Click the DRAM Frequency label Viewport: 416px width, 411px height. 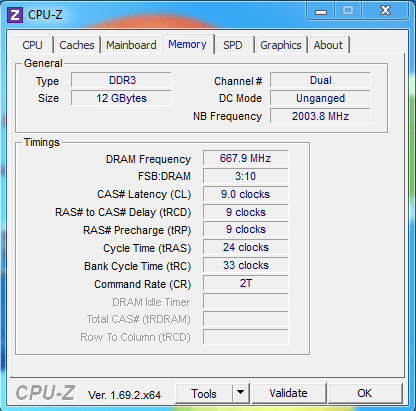[148, 159]
